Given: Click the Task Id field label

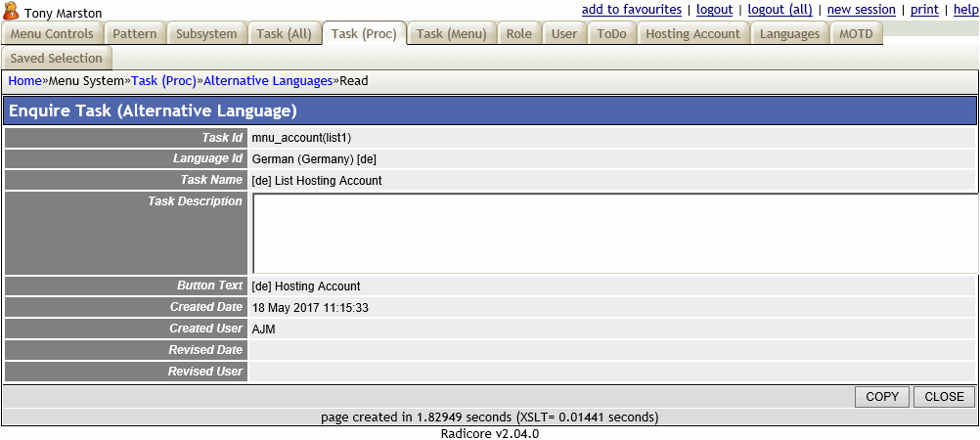Looking at the screenshot, I should coord(222,138).
